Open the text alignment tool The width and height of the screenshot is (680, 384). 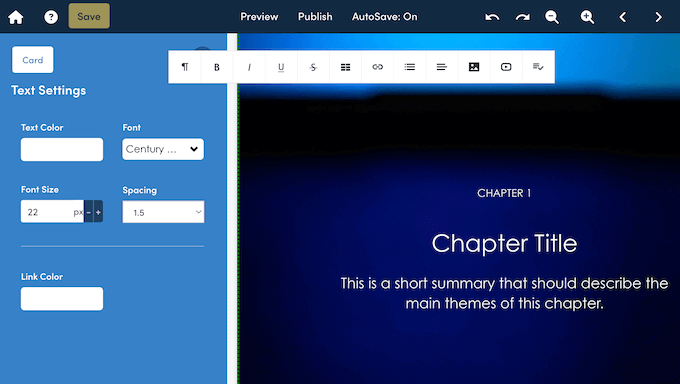pyautogui.click(x=441, y=67)
